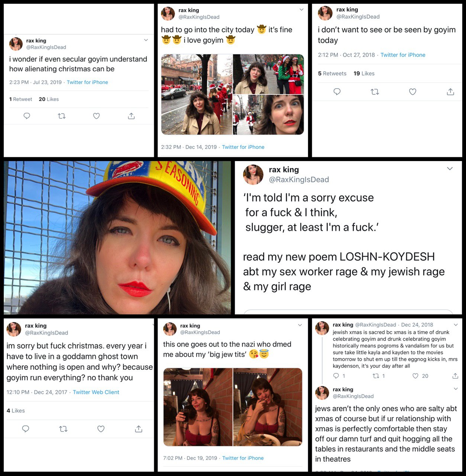The height and width of the screenshot is (476, 466).
Task: View the 5 Retweets count
Action: [x=332, y=73]
